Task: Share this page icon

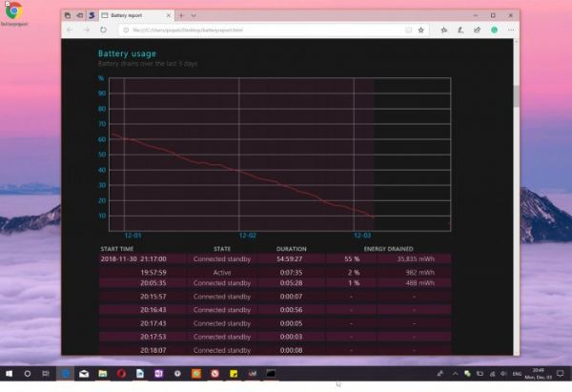Action: (478, 30)
